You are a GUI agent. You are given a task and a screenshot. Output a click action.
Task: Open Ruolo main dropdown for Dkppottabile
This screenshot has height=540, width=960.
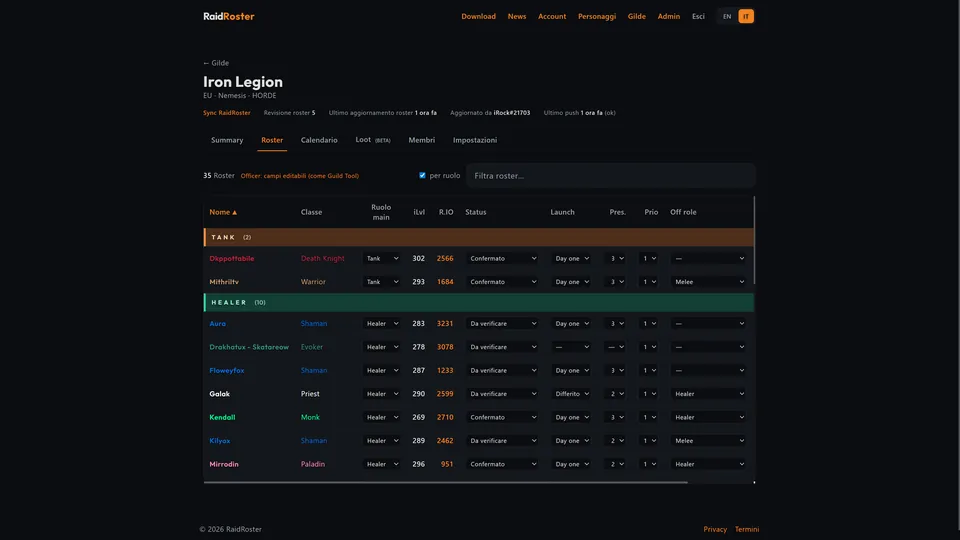381,258
